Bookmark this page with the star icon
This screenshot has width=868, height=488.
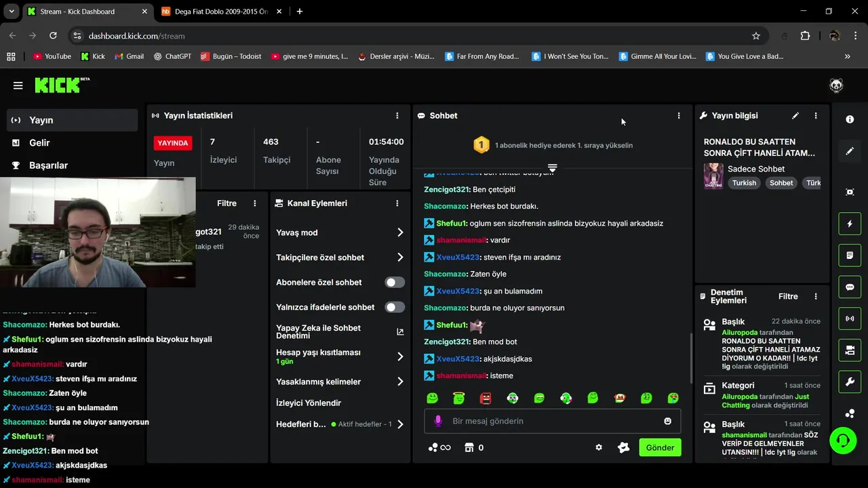pyautogui.click(x=756, y=36)
